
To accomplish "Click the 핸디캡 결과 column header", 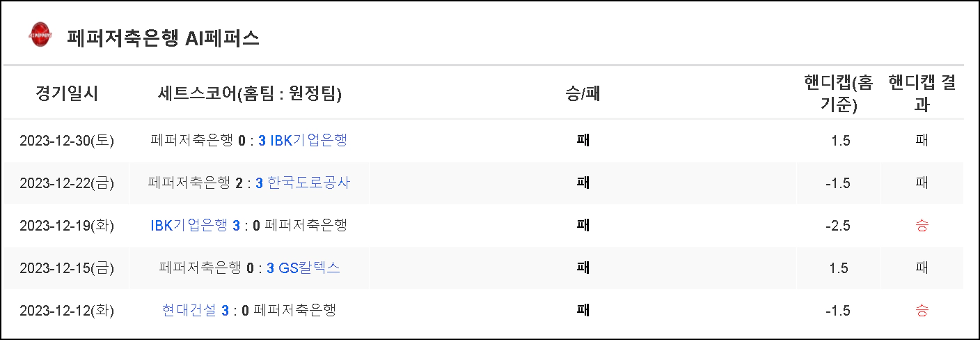I will point(922,94).
